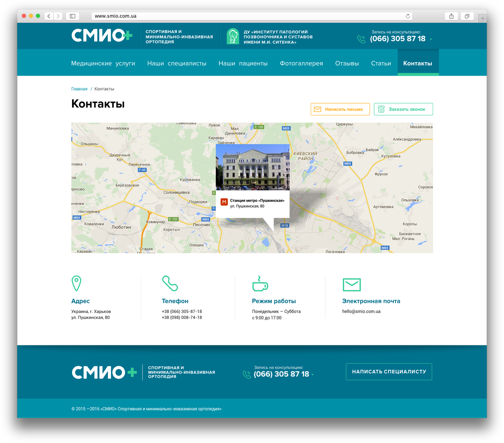This screenshot has height=443, width=504.
Task: Click the footer phone (066) 305 87 18
Action: (281, 374)
